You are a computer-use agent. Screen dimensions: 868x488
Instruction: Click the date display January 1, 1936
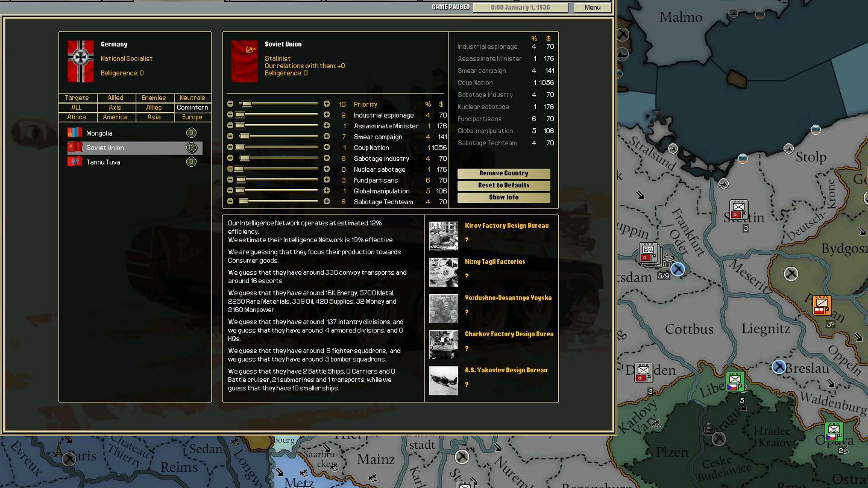[520, 7]
